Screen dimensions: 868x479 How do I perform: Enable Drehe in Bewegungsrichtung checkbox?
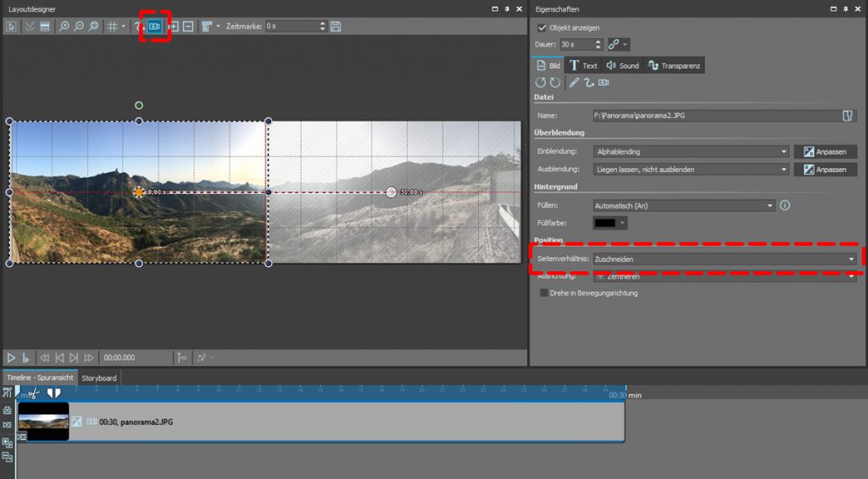coord(543,293)
